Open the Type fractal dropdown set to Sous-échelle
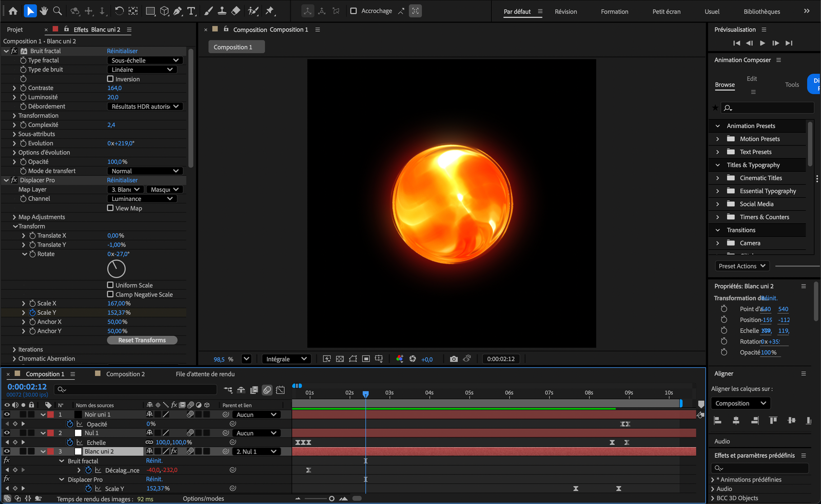 pos(144,60)
